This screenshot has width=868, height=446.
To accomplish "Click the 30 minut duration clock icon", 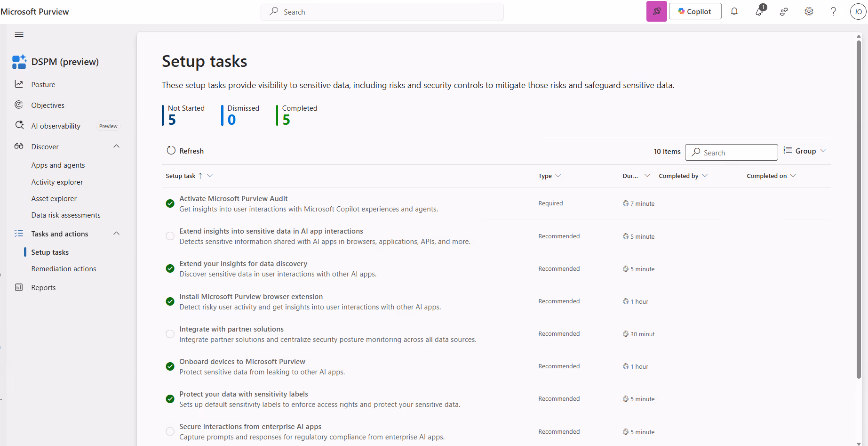I will tap(626, 334).
